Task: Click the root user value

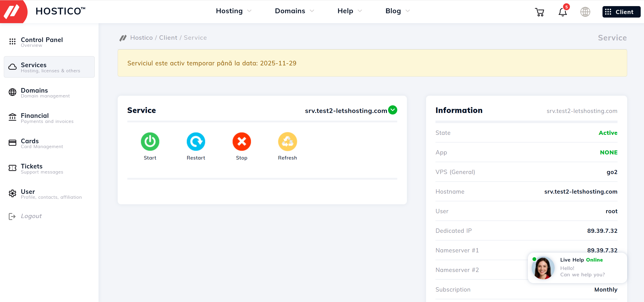Action: [612, 211]
